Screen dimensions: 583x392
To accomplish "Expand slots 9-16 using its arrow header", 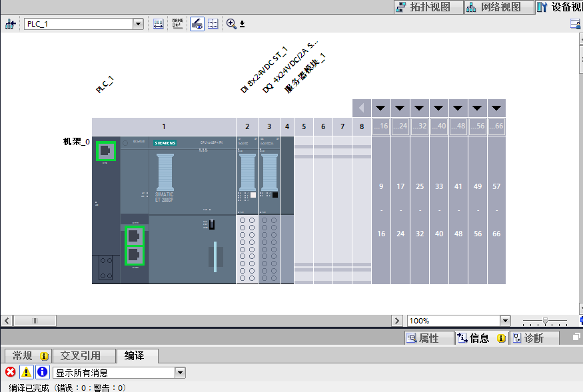I will pos(381,108).
